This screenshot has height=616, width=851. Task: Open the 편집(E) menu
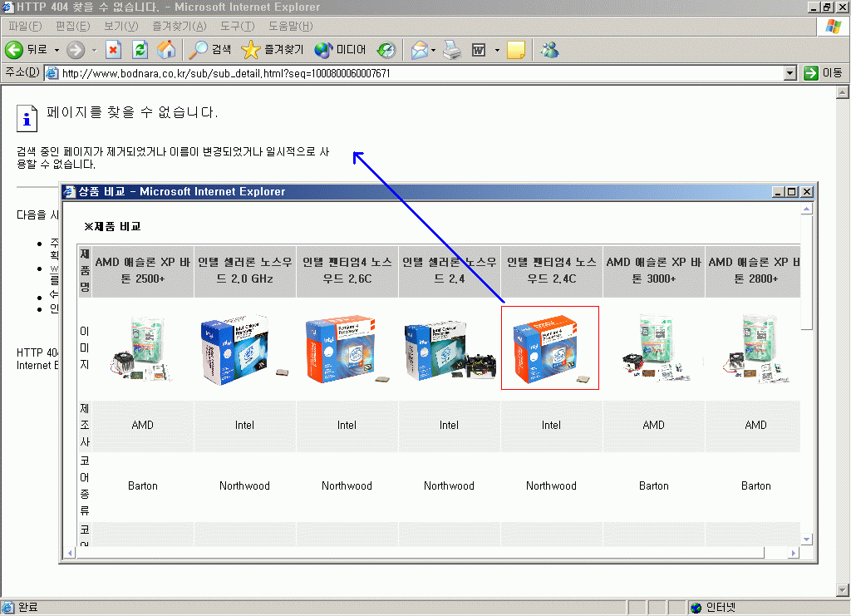tap(73, 26)
